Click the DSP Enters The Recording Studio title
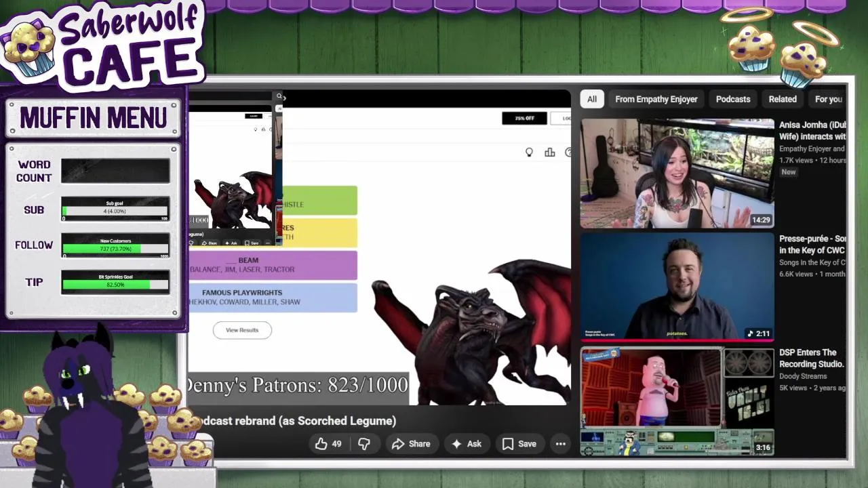 tap(811, 358)
